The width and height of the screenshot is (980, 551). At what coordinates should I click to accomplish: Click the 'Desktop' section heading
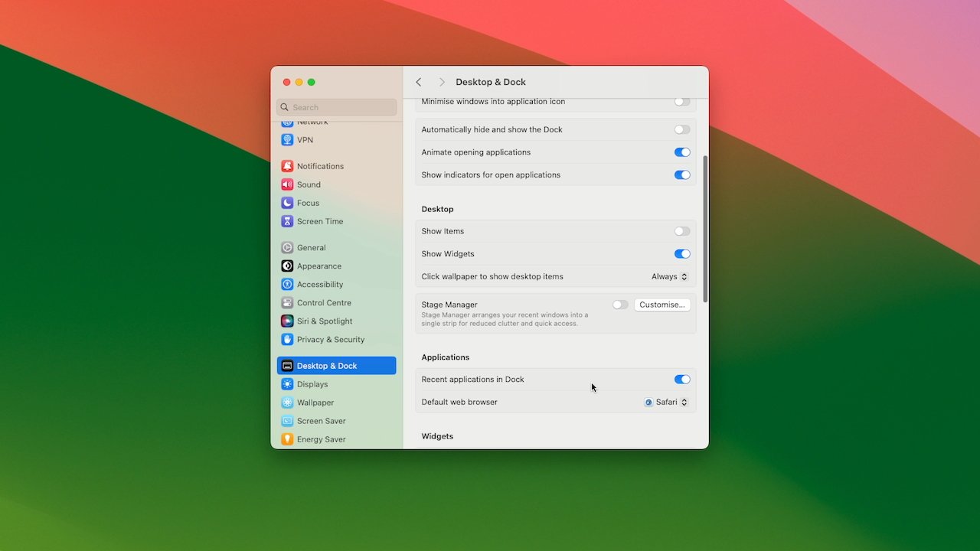(x=437, y=209)
